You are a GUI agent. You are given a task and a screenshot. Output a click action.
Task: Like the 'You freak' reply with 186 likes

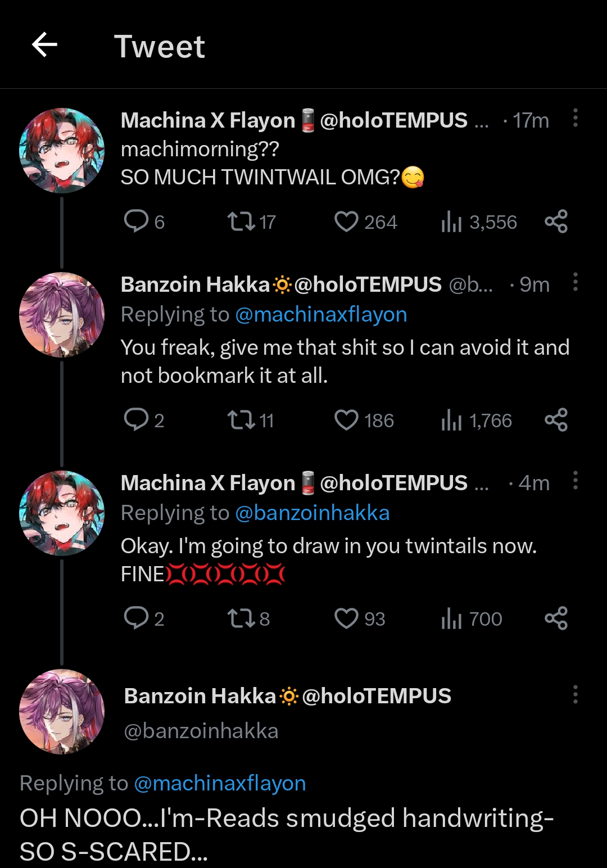pyautogui.click(x=346, y=421)
